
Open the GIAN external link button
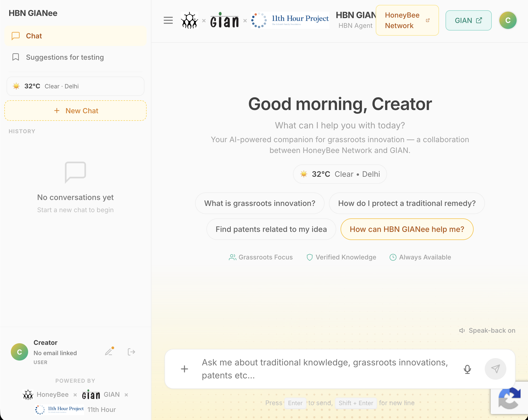468,20
